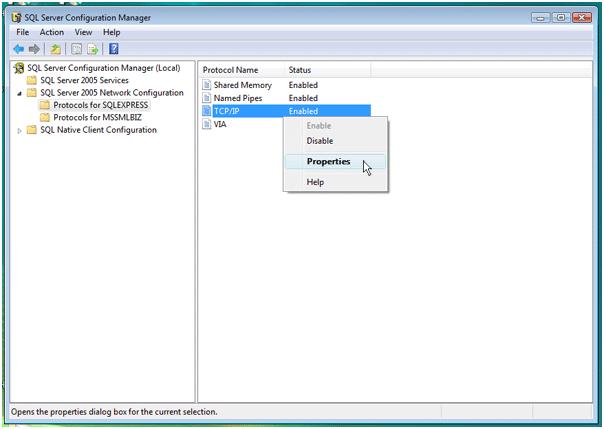This screenshot has width=604, height=429.
Task: Select SQL Server Configuration Manager (Local) node
Action: tap(104, 68)
